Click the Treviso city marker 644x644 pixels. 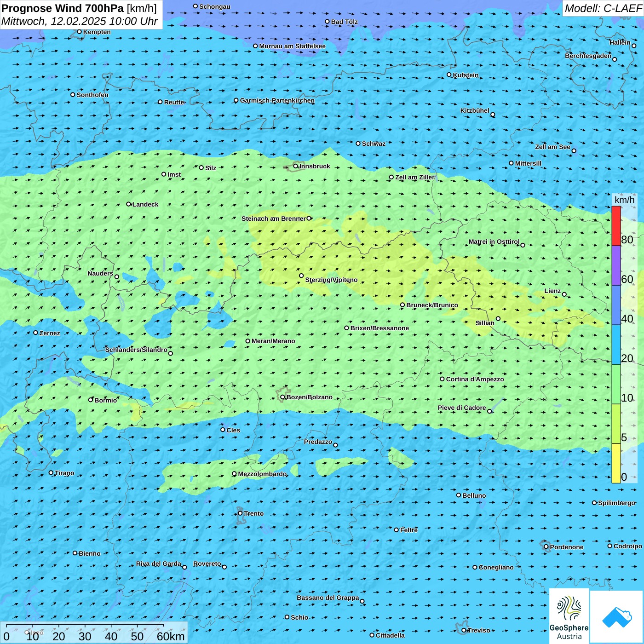point(464,630)
